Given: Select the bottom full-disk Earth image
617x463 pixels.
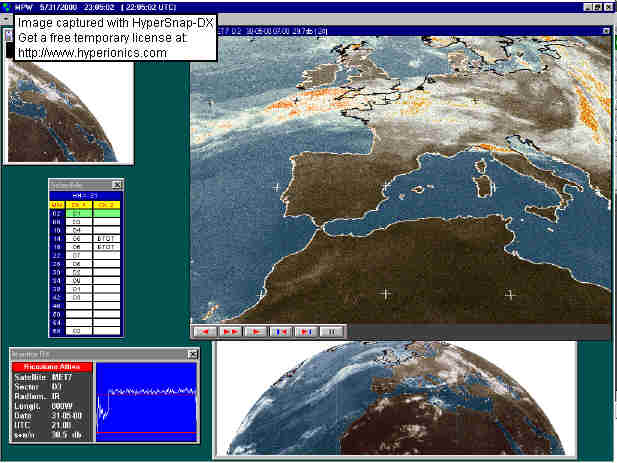Looking at the screenshot, I should pyautogui.click(x=395, y=400).
